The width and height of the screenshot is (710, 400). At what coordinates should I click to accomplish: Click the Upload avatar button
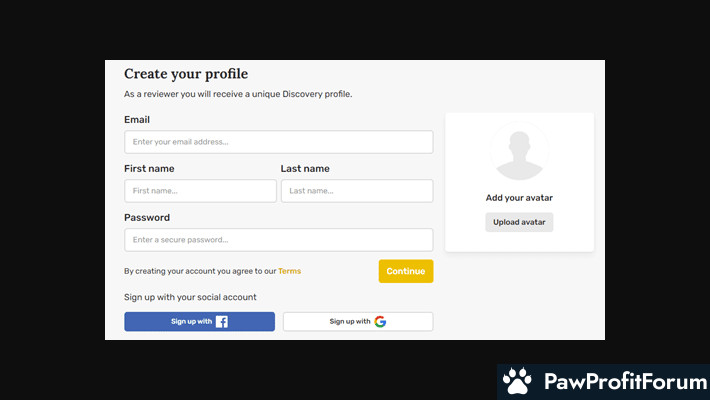point(519,222)
